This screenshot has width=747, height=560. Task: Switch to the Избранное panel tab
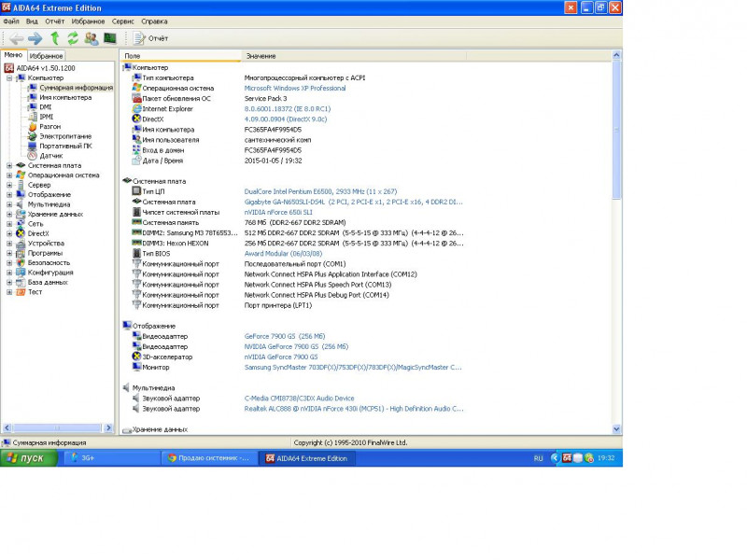coord(46,56)
